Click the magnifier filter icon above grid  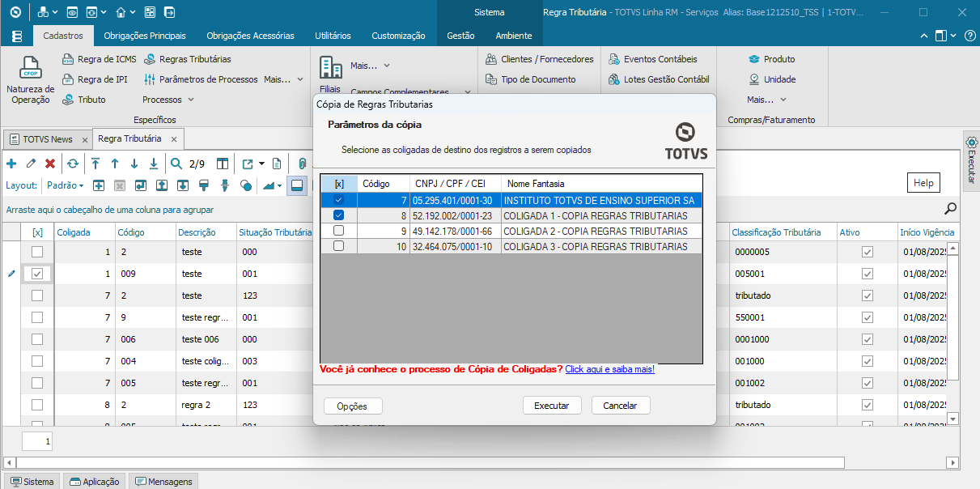click(x=950, y=209)
